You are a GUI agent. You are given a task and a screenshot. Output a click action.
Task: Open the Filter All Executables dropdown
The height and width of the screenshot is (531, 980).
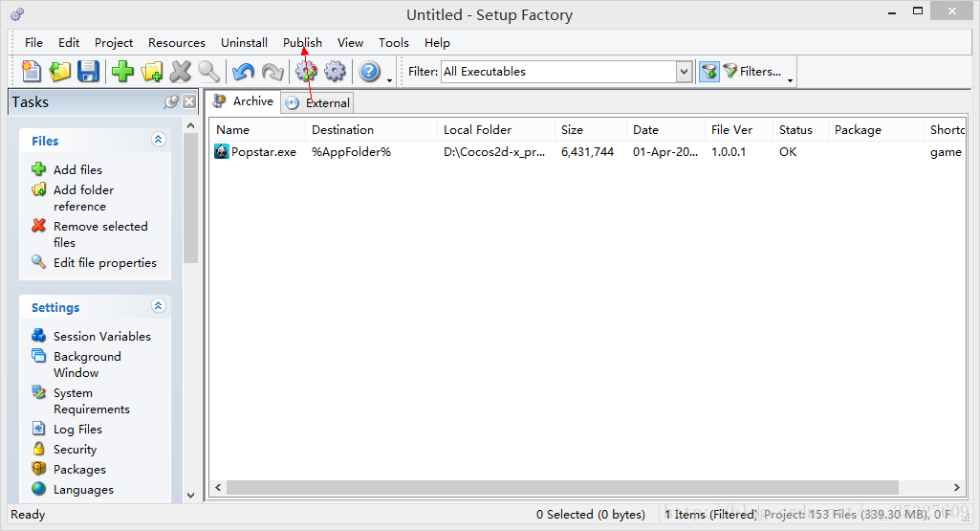coord(684,72)
